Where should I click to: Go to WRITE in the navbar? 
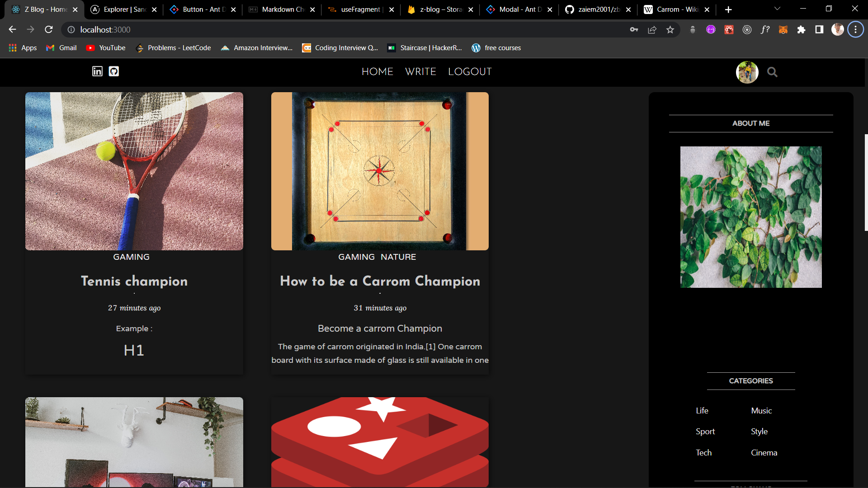coord(420,72)
